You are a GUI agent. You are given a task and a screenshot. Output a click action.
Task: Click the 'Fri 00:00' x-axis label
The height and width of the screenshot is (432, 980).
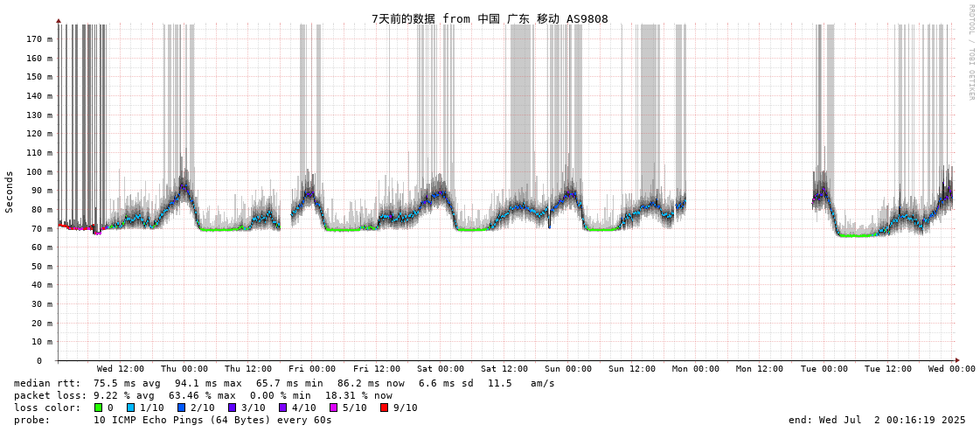click(312, 369)
